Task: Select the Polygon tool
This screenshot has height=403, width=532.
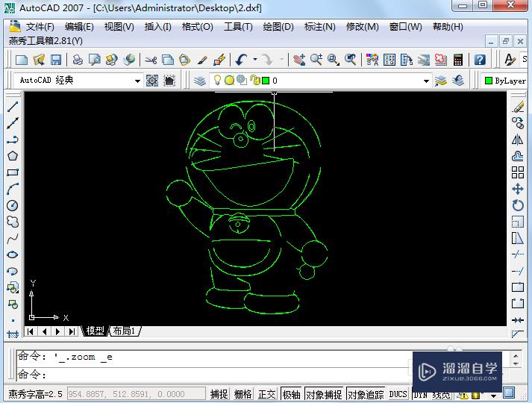Action: (x=13, y=156)
